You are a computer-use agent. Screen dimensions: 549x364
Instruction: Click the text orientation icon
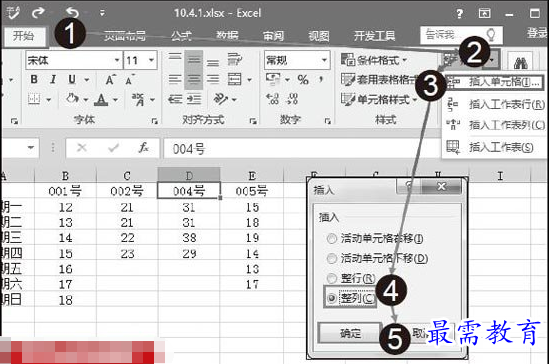221,99
